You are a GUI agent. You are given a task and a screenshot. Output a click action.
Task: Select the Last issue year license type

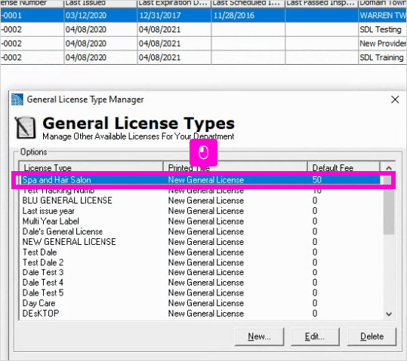(200, 211)
